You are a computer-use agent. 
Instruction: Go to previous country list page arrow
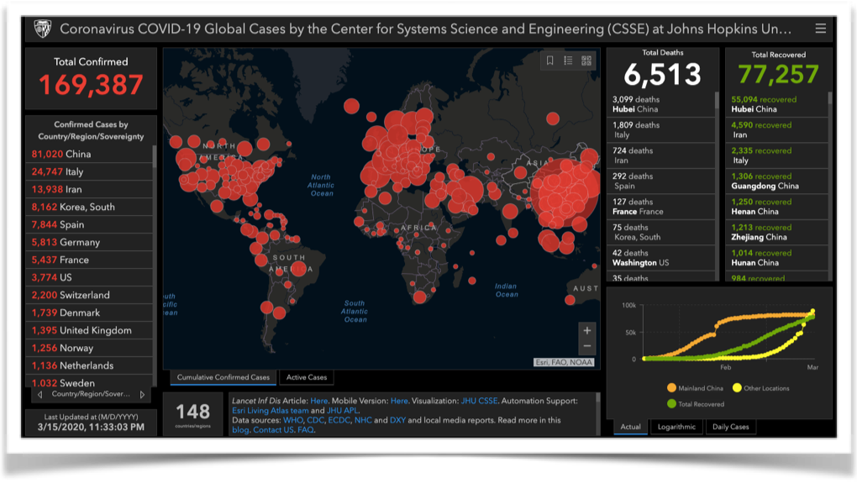[x=39, y=394]
